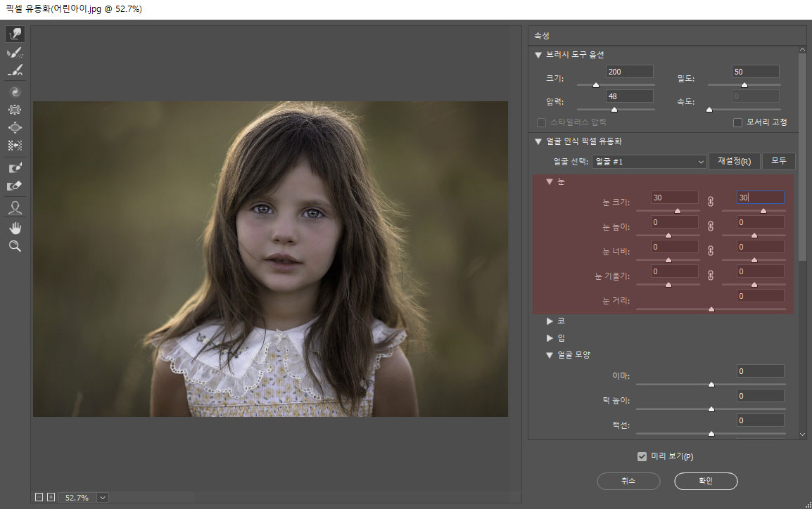Select the Hand tool
This screenshot has height=509, width=812.
[x=15, y=228]
